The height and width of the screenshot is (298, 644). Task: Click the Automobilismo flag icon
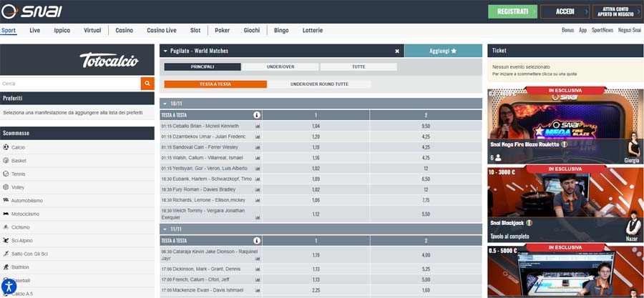[6, 200]
